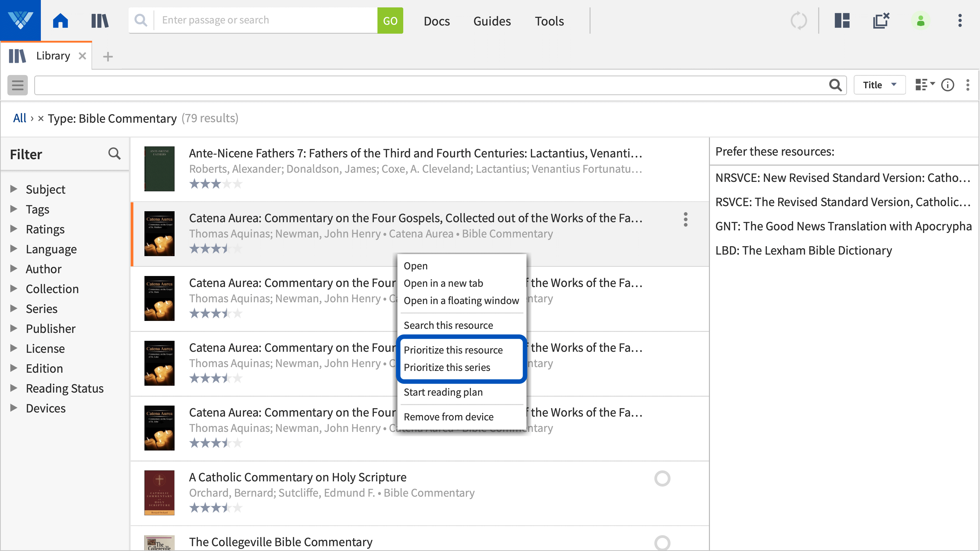
Task: Set star rating on Ante-Nicene Fathers 7
Action: click(216, 184)
